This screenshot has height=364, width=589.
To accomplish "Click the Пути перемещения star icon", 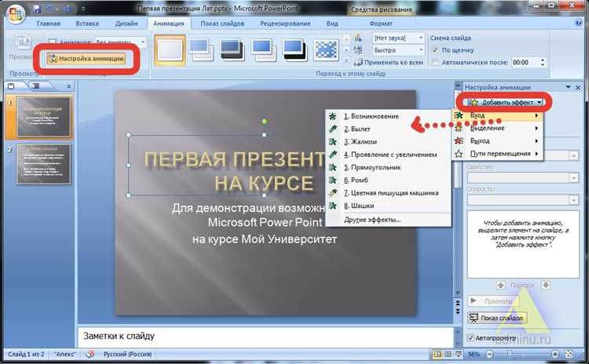I will 459,154.
